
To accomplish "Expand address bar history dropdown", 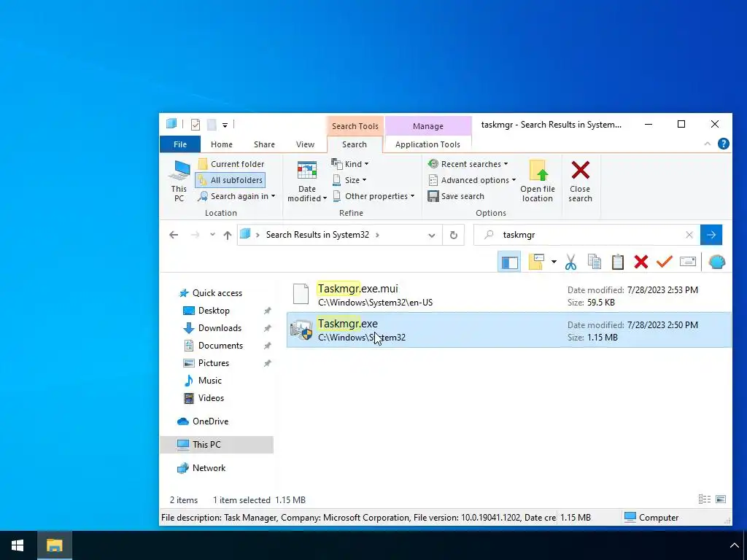I will coord(432,236).
